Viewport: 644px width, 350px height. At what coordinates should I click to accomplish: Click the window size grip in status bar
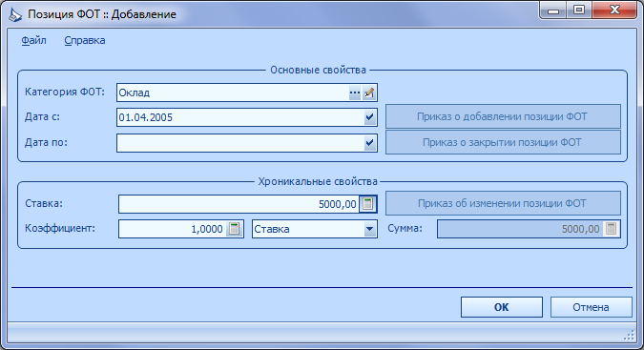pyautogui.click(x=630, y=336)
